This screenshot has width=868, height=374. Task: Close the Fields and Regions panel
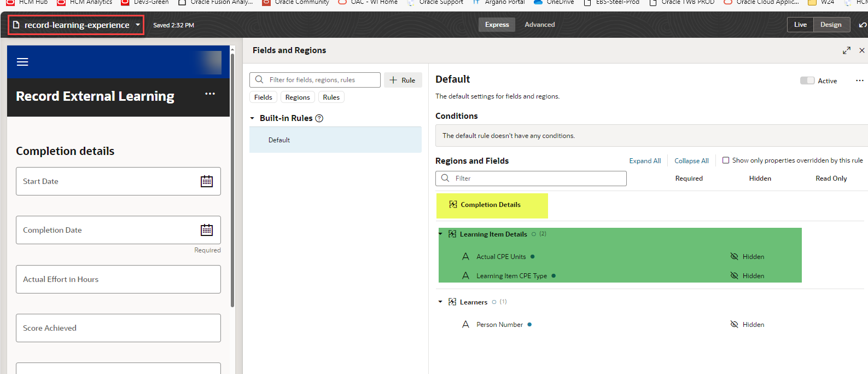[x=862, y=50]
